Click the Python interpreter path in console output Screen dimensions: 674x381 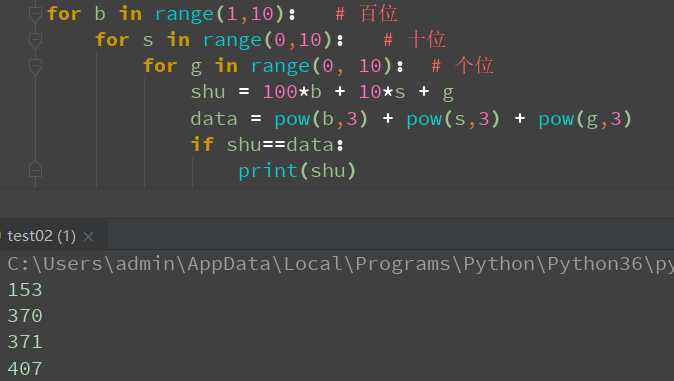pos(340,264)
